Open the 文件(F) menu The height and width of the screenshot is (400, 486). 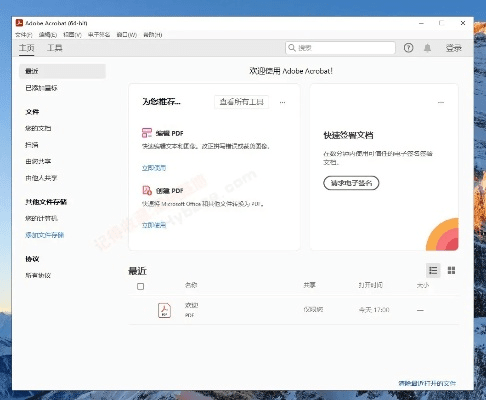[x=24, y=35]
